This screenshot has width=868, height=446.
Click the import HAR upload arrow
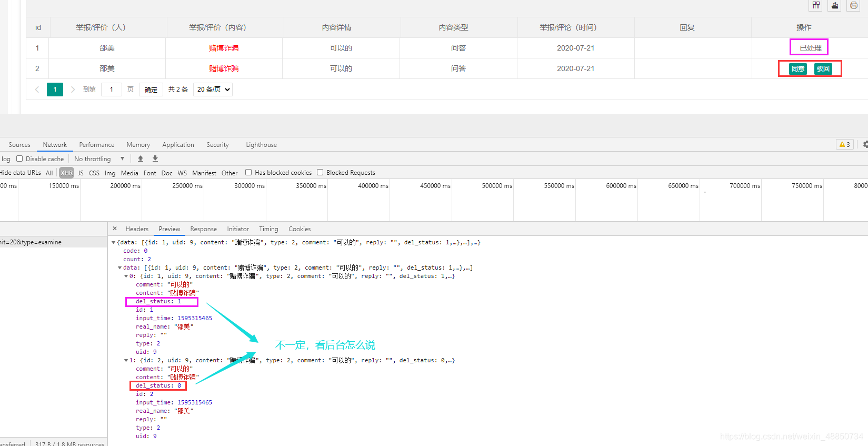(x=141, y=158)
